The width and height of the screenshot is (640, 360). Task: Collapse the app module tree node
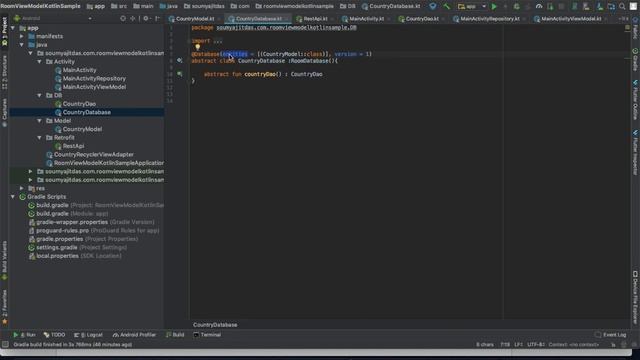click(13, 28)
